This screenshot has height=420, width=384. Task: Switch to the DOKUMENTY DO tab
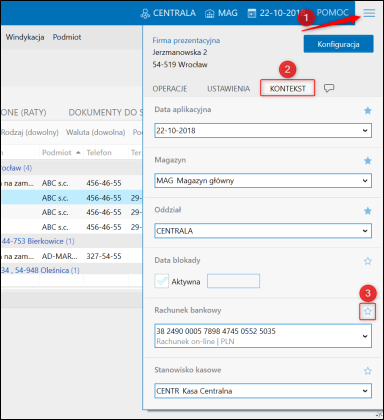point(105,113)
